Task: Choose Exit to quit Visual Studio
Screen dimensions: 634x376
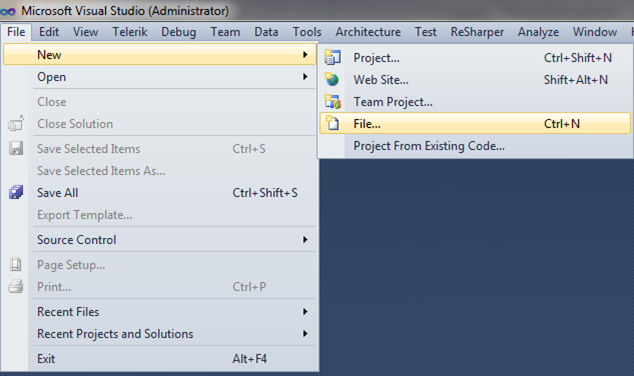Action: (x=159, y=359)
